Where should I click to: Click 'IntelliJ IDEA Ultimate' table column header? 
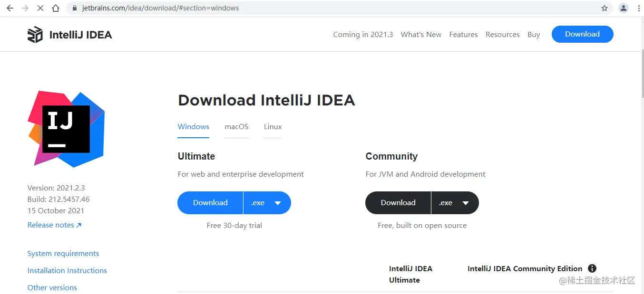(x=410, y=275)
